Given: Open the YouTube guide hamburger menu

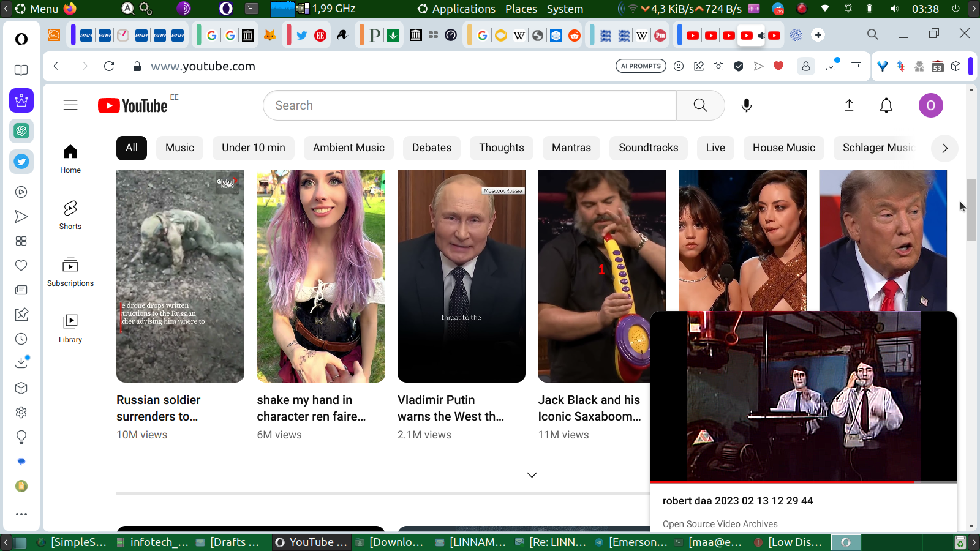Looking at the screenshot, I should point(70,105).
